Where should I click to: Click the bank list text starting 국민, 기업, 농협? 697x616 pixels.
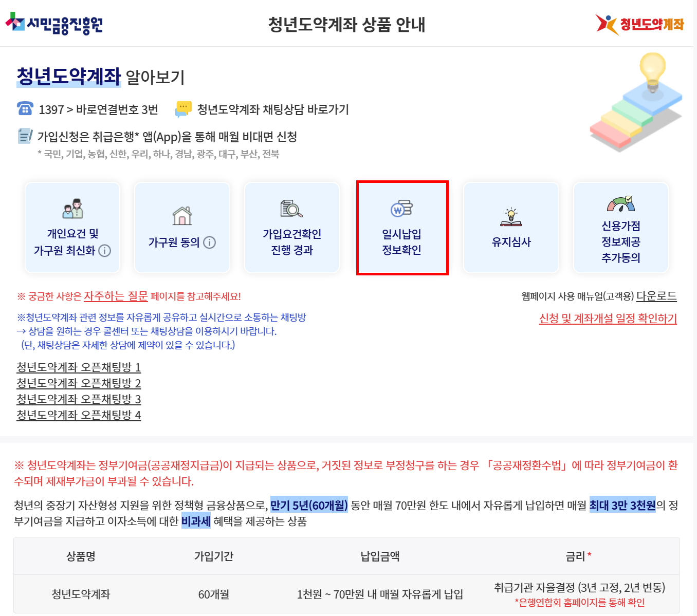[x=158, y=154]
